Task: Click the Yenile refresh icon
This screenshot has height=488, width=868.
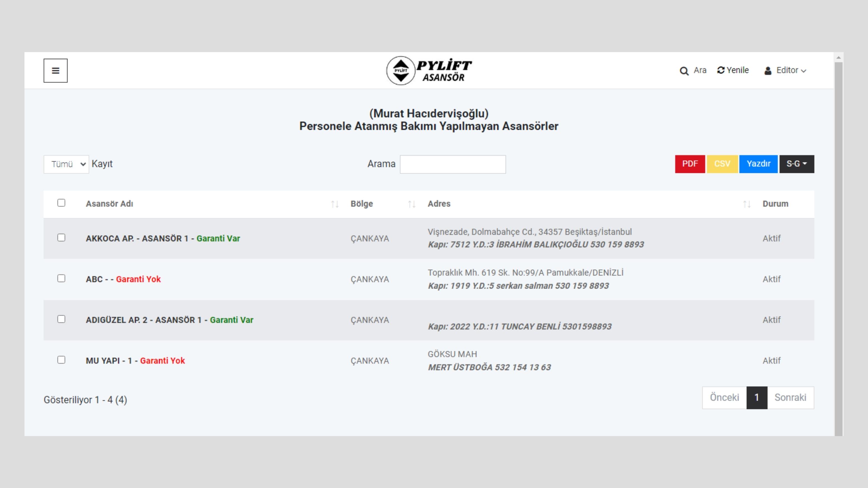Action: tap(721, 70)
